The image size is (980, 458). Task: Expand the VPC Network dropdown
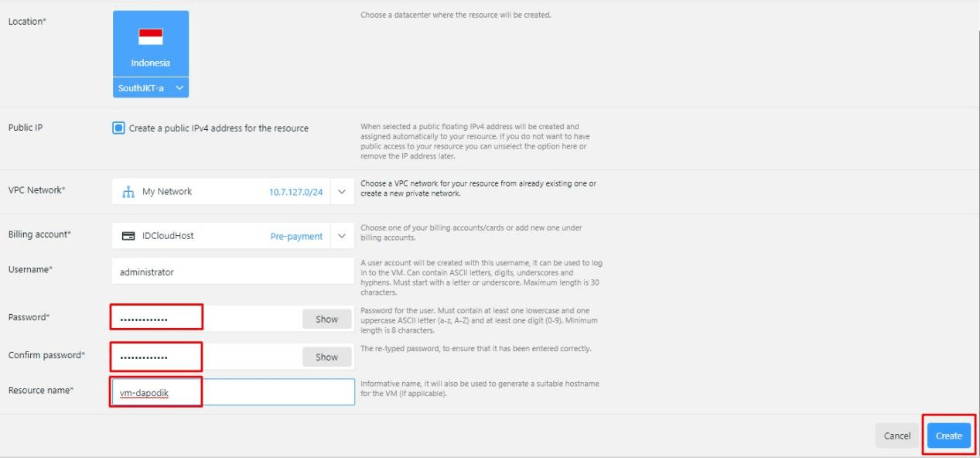[340, 191]
